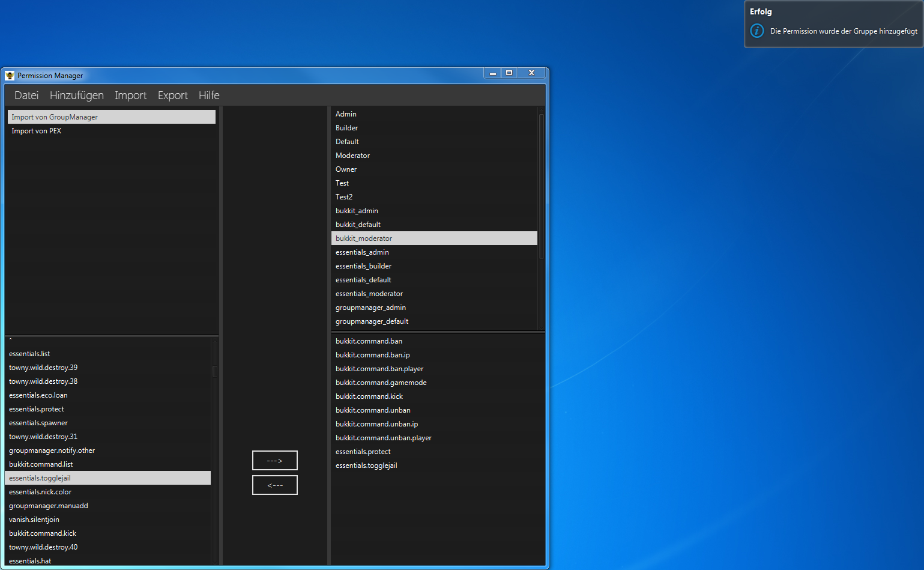Select the bukkit_admin group
This screenshot has width=924, height=570.
(434, 211)
